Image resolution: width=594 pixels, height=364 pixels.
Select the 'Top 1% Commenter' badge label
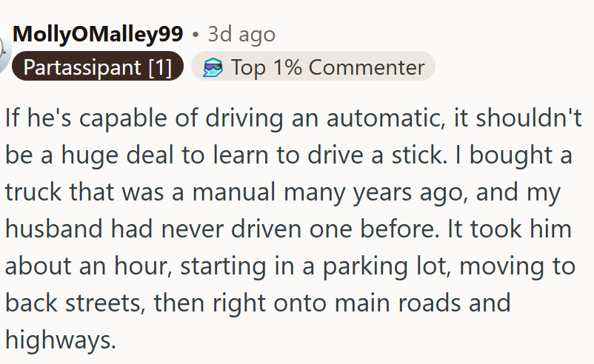[327, 68]
